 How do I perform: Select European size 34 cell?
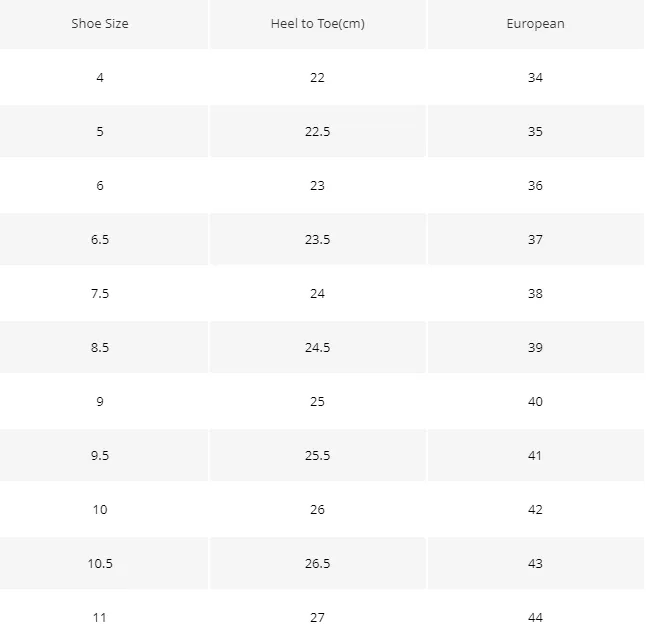pyautogui.click(x=536, y=77)
